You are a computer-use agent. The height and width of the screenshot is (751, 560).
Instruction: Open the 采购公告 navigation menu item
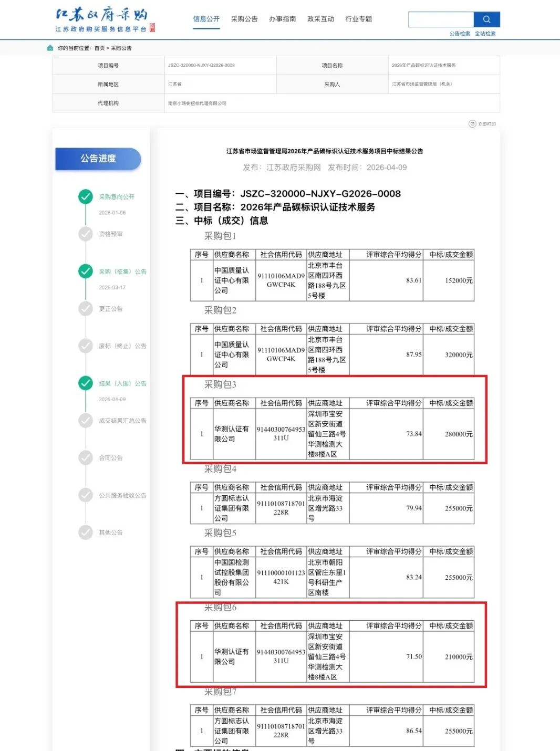pyautogui.click(x=244, y=19)
